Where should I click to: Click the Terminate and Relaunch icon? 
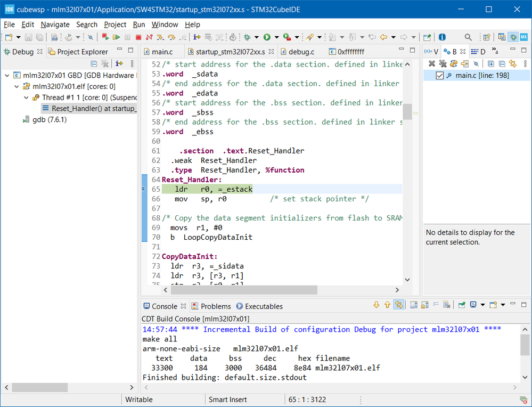(x=105, y=37)
